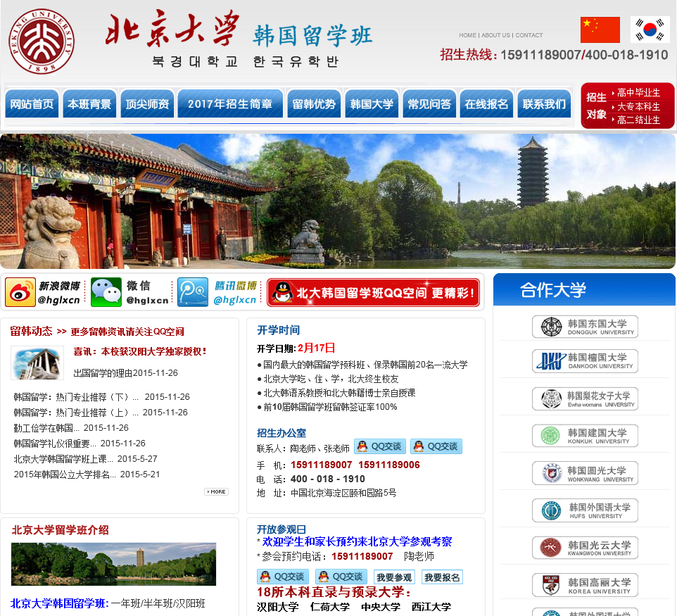677x616 pixels.
Task: Open the WeChat green icon
Action: [x=106, y=292]
